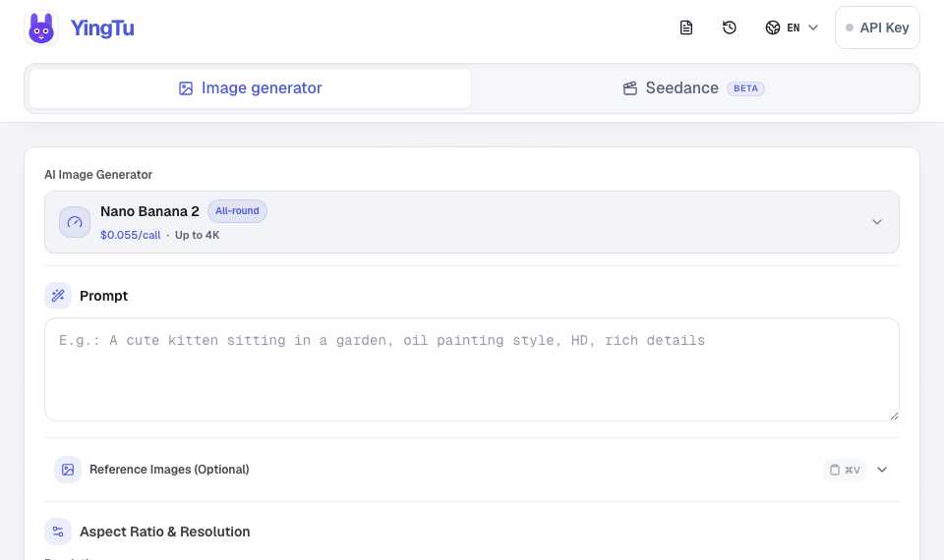The image size is (944, 560).
Task: Expand the Reference Images section chevron
Action: (882, 470)
